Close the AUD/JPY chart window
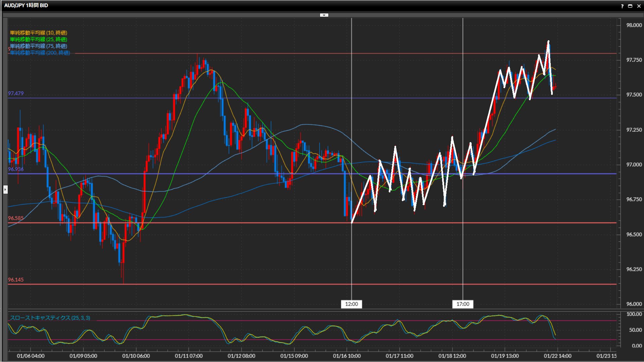 638,6
